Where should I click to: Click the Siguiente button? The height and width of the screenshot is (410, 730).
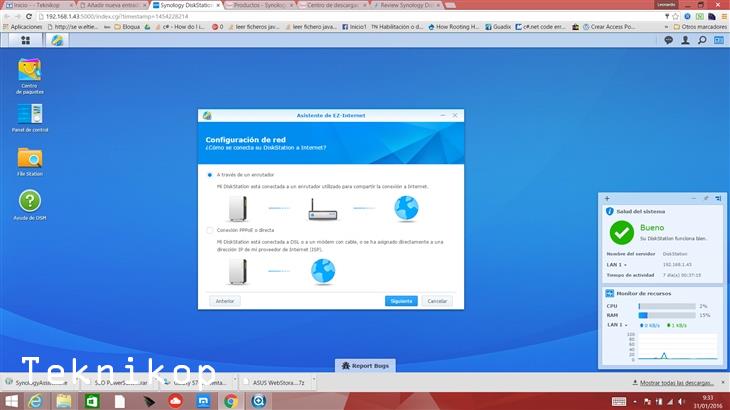pyautogui.click(x=401, y=301)
